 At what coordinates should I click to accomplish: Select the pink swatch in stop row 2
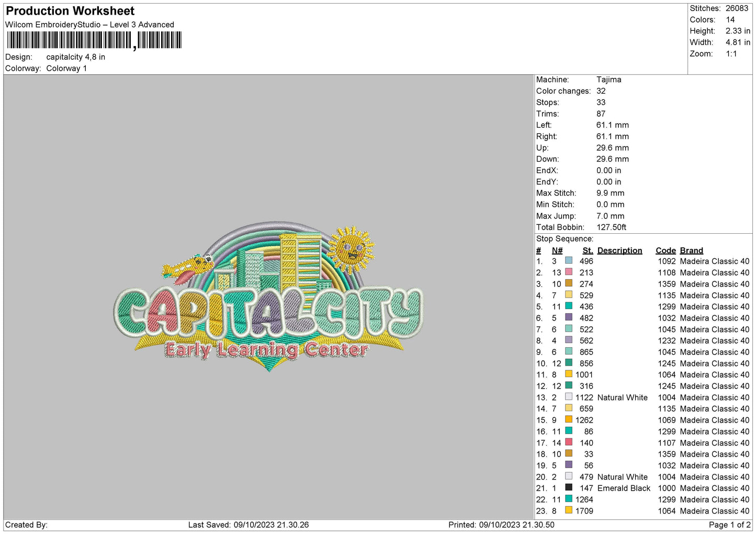tap(569, 272)
